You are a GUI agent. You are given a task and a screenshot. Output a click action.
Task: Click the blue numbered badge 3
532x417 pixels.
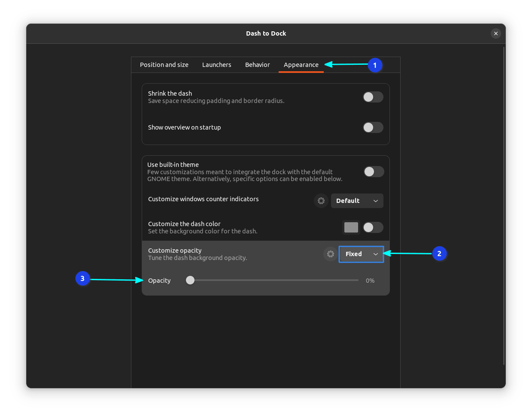[82, 278]
